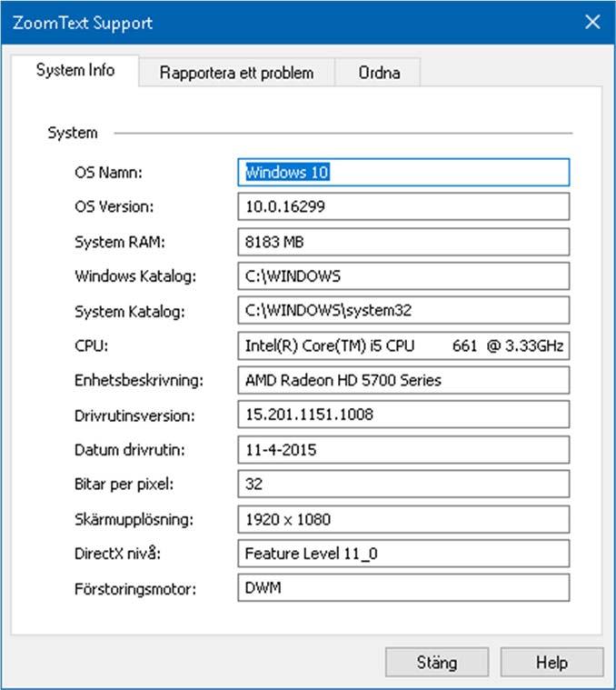Click the CPU: label
The height and width of the screenshot is (690, 616).
[x=91, y=345]
